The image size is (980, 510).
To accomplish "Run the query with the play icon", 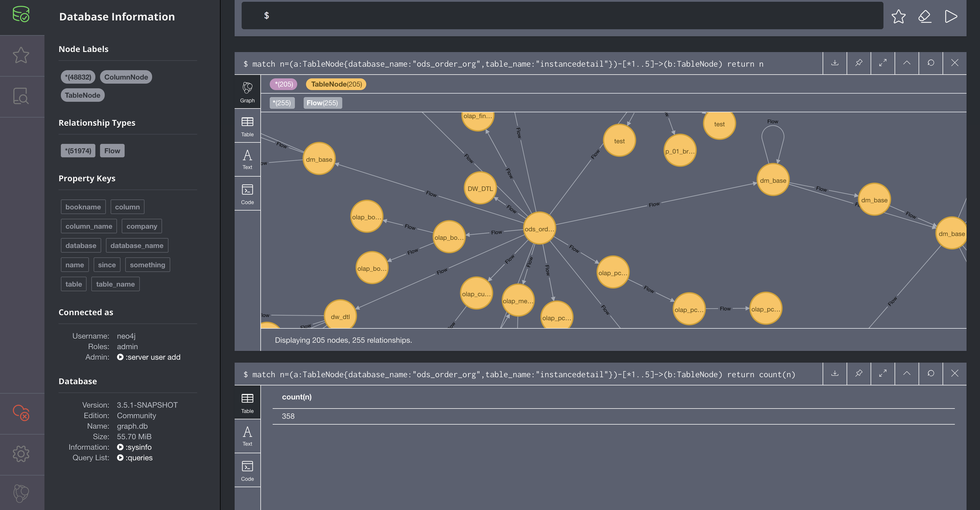I will pyautogui.click(x=951, y=16).
